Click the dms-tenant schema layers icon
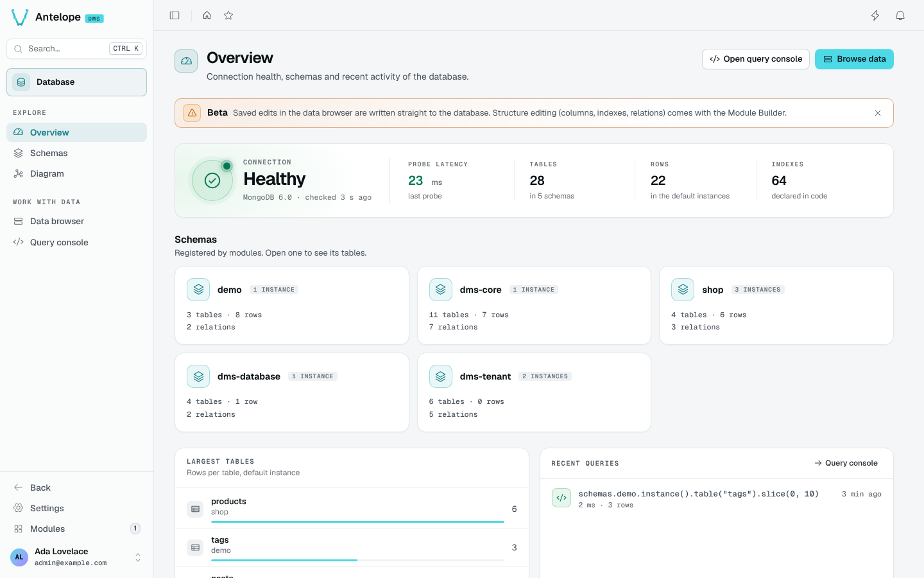This screenshot has width=924, height=578. click(x=441, y=376)
